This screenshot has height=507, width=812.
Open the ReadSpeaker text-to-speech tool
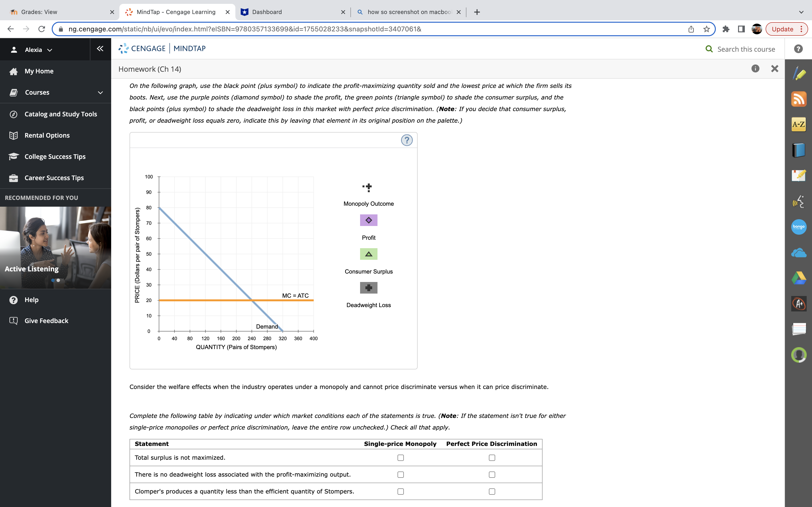[799, 202]
